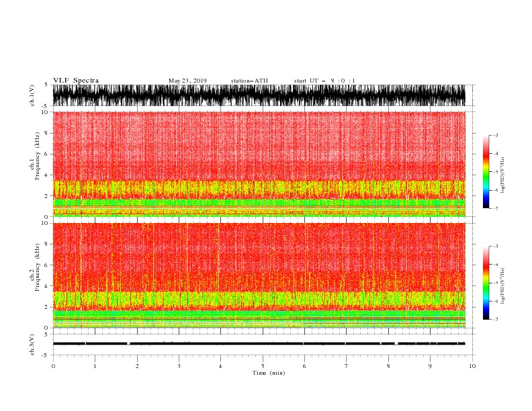Select the "start UT = 8 : 0 : 1" text
The image size is (532, 411).
(324, 81)
